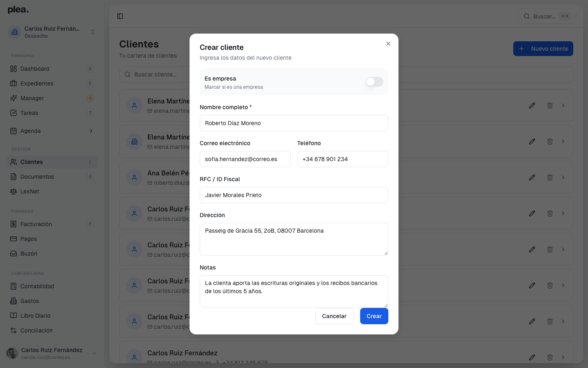Click the Facturación invoice icon
Viewport: 588px width, 368px height.
point(13,224)
